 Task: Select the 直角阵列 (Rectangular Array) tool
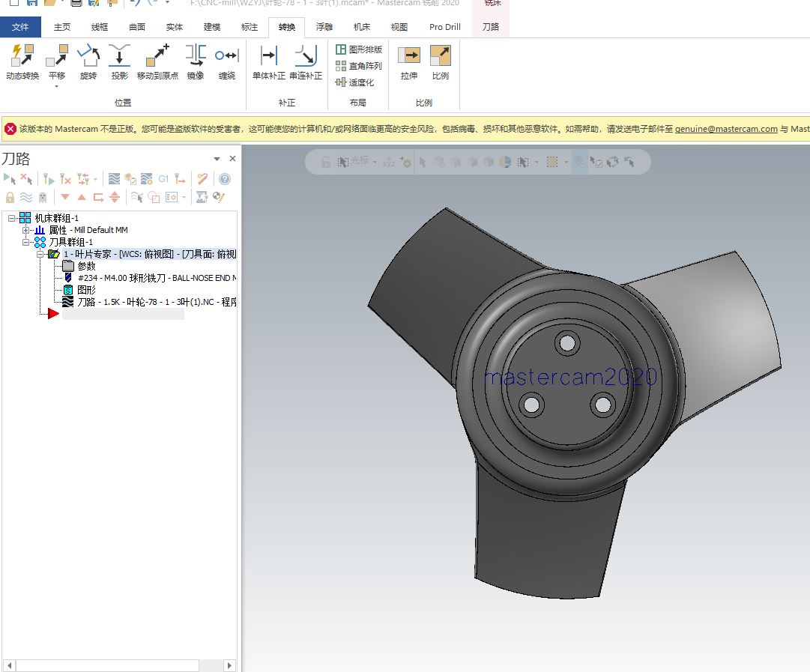[358, 66]
